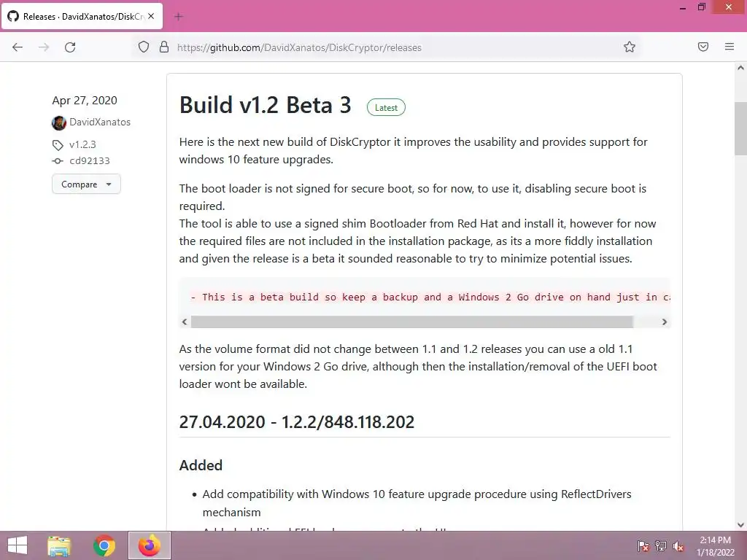This screenshot has height=560, width=747.
Task: Click the page scroll down arrow
Action: point(740,525)
